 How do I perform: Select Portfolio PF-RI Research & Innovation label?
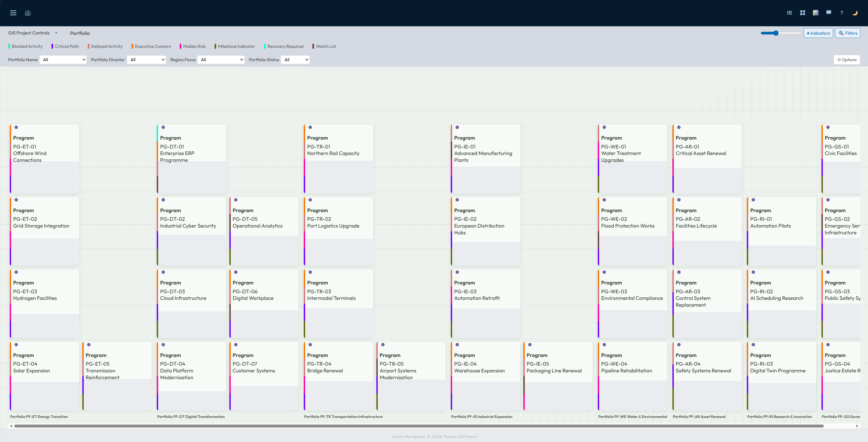coord(779,417)
